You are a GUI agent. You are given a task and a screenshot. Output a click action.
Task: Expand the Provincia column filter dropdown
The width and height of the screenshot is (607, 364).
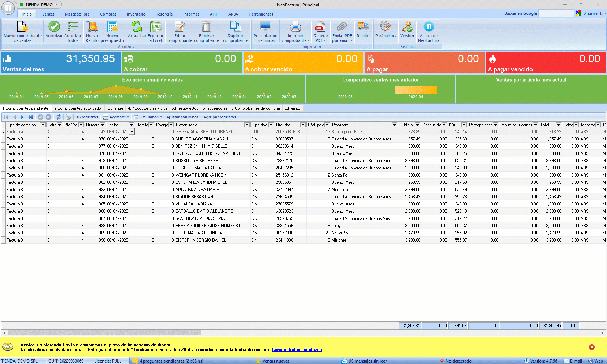pos(394,125)
